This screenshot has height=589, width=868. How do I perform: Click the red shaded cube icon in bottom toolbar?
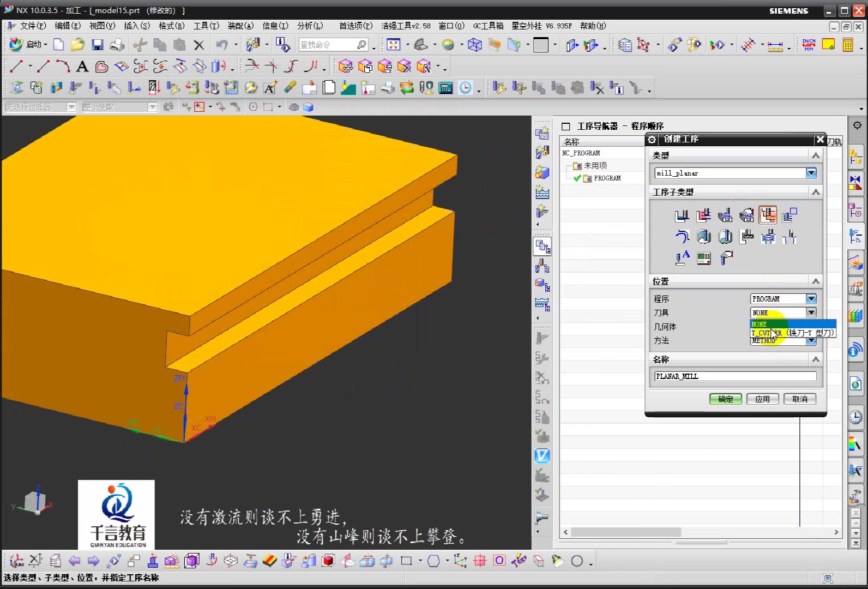click(328, 561)
